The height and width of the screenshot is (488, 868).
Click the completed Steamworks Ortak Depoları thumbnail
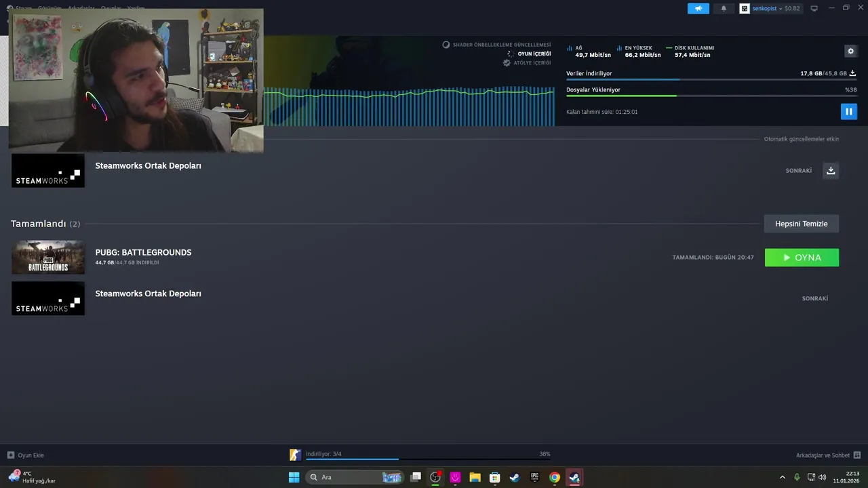click(48, 298)
